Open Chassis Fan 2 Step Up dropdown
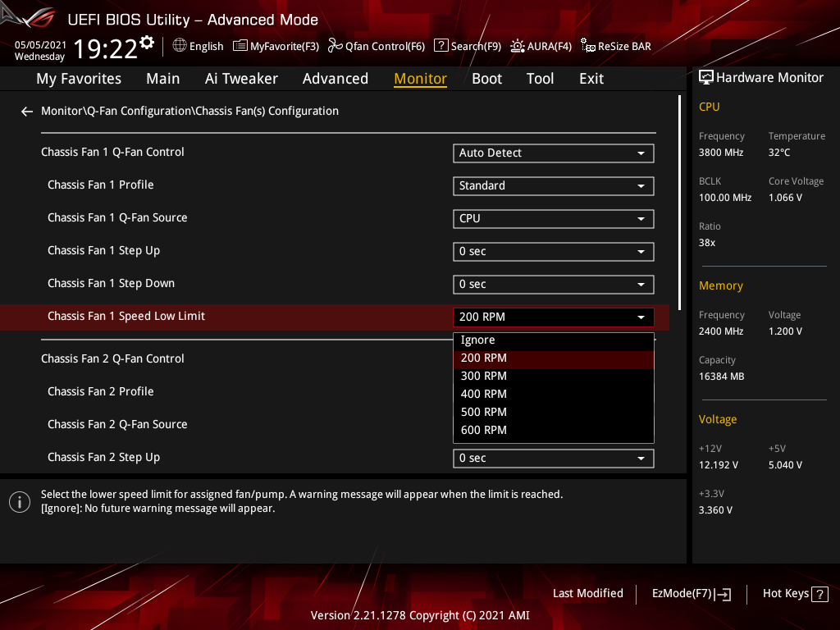 pyautogui.click(x=554, y=459)
